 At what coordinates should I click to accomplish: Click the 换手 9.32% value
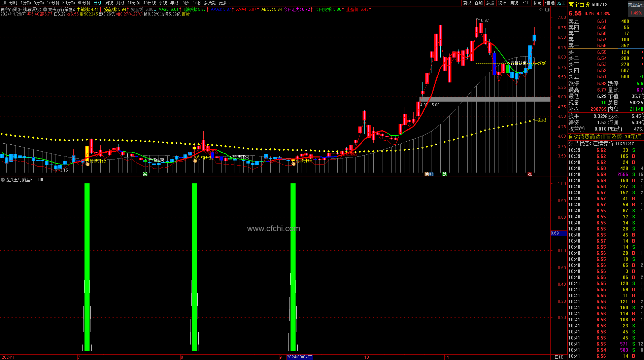pyautogui.click(x=600, y=116)
